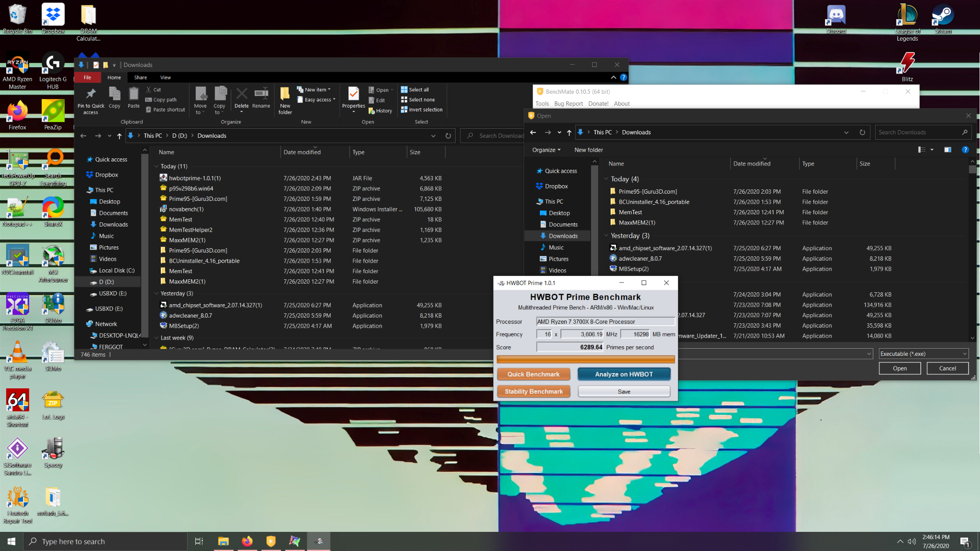The height and width of the screenshot is (551, 980).
Task: Collapse the ribbon with chevron arrow
Action: 613,77
